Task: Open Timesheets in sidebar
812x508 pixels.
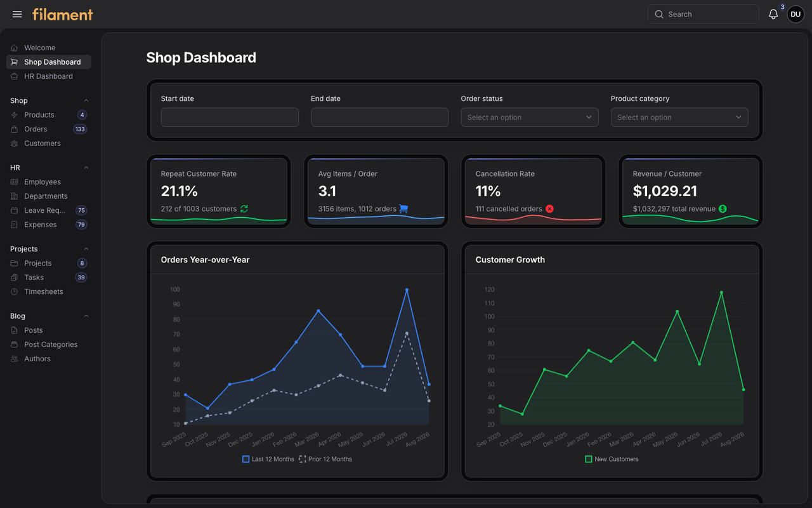Action: click(49, 291)
